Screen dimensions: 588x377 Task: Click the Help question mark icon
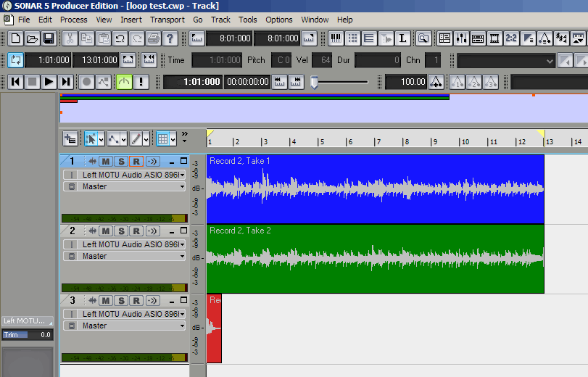[170, 38]
